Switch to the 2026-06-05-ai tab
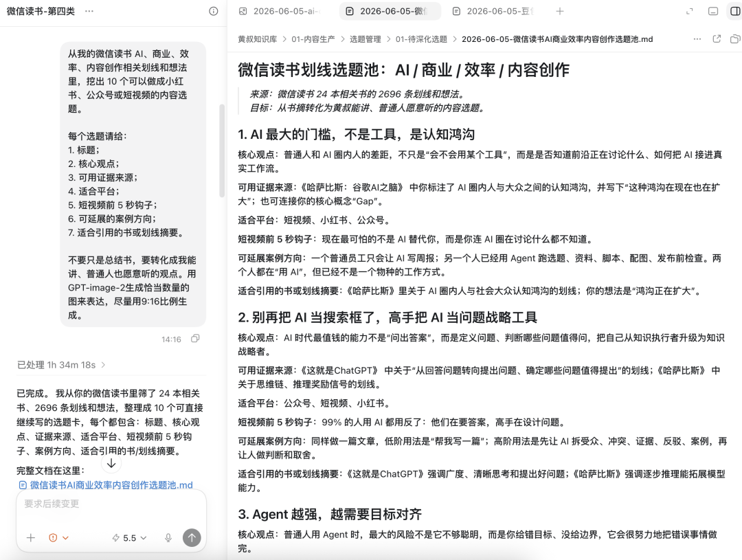This screenshot has height=560, width=742. (x=280, y=11)
